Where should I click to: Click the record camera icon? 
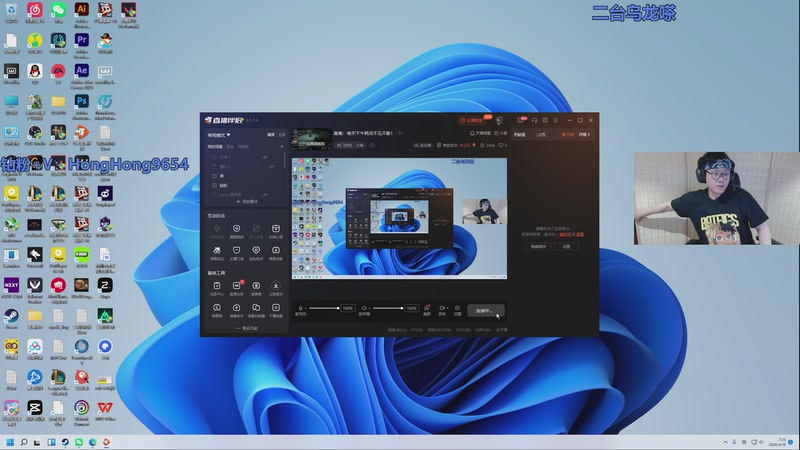coord(442,308)
